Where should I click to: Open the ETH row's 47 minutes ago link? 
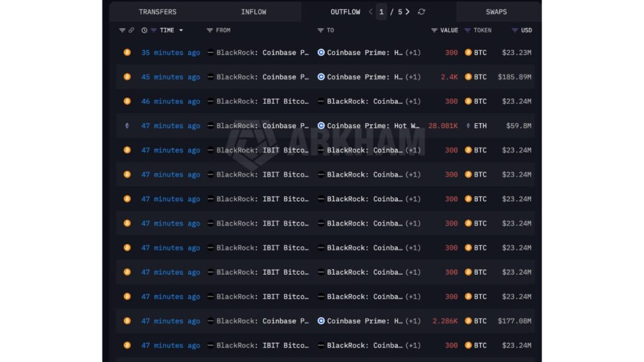point(170,126)
